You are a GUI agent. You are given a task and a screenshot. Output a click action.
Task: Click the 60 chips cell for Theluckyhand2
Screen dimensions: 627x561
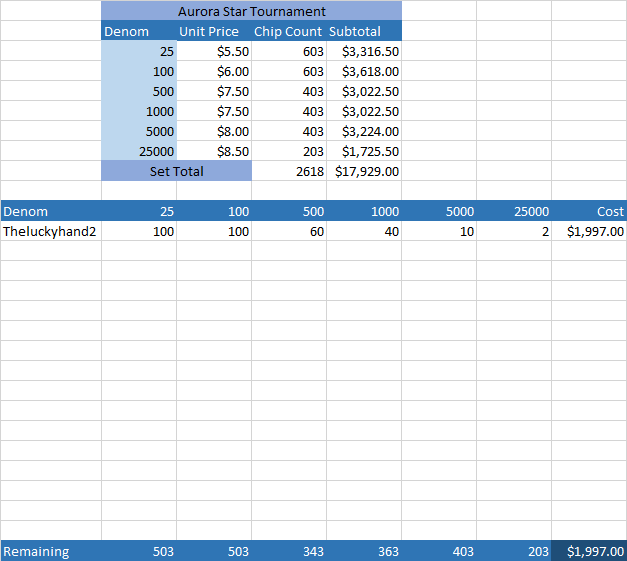pyautogui.click(x=288, y=231)
